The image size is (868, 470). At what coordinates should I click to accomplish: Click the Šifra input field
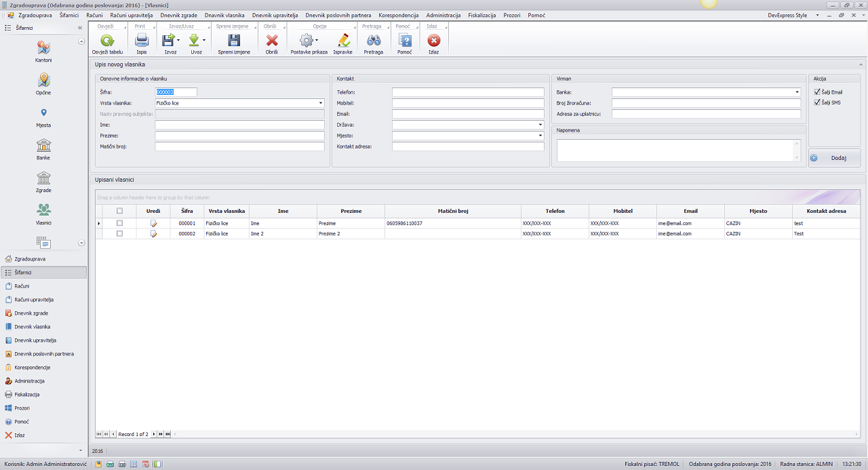point(176,92)
